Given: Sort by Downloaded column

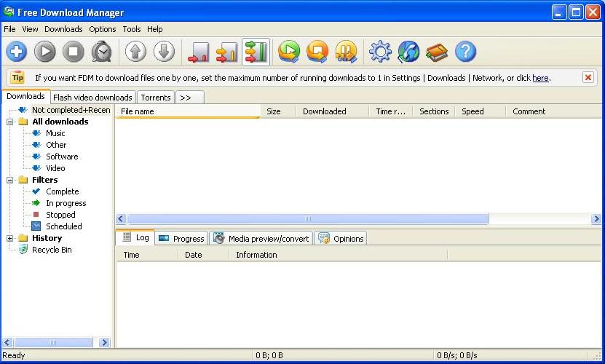Looking at the screenshot, I should pyautogui.click(x=332, y=111).
